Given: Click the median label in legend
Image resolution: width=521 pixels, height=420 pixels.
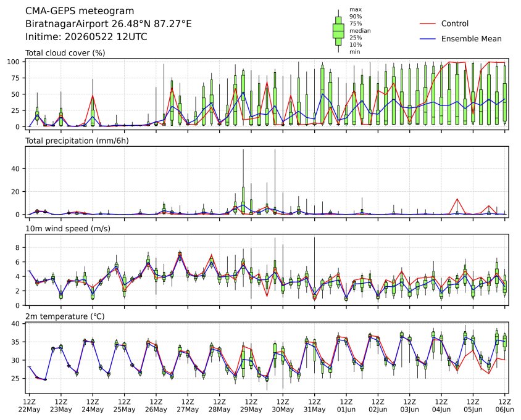Looking at the screenshot, I should point(360,31).
